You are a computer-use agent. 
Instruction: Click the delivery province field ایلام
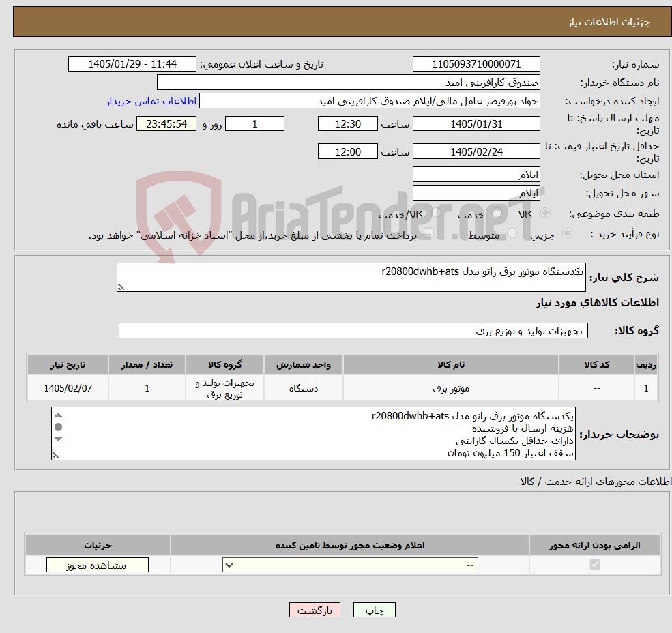[476, 175]
